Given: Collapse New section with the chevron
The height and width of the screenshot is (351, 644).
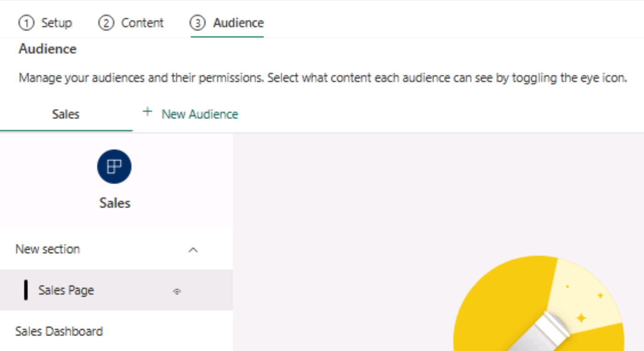Looking at the screenshot, I should 193,250.
